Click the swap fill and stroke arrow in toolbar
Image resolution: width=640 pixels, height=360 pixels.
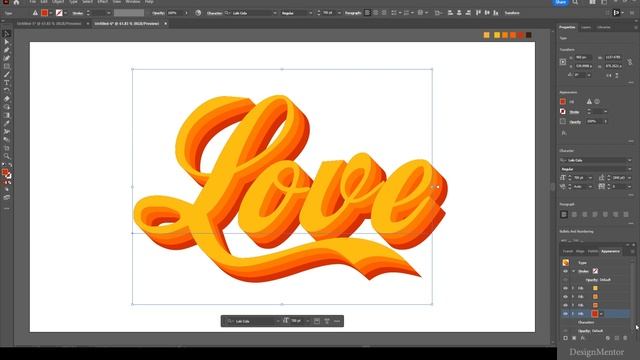[x=10, y=165]
